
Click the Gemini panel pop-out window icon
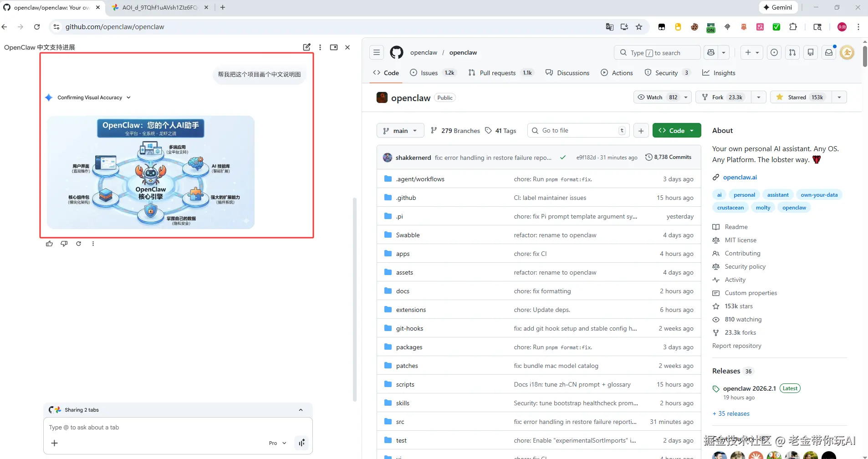334,47
